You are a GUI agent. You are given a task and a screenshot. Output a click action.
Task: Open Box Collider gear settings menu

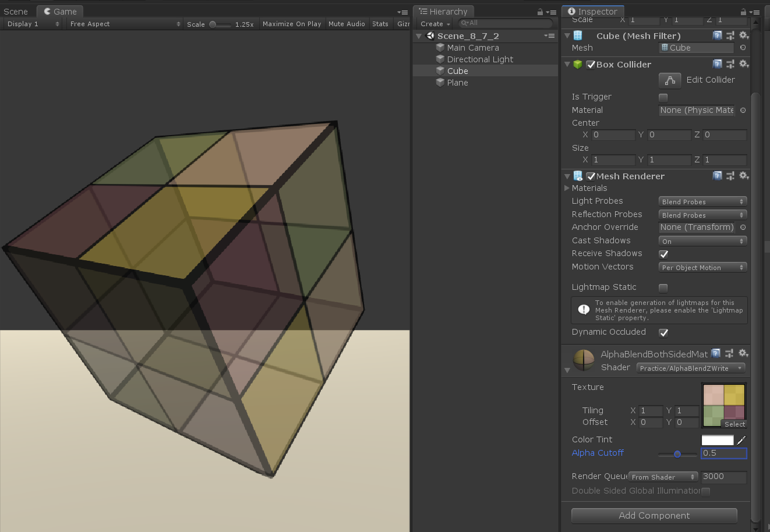point(744,64)
